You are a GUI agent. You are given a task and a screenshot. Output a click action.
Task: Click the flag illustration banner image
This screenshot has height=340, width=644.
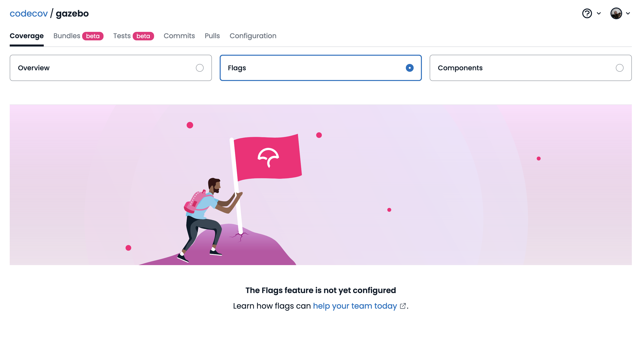pos(321,185)
